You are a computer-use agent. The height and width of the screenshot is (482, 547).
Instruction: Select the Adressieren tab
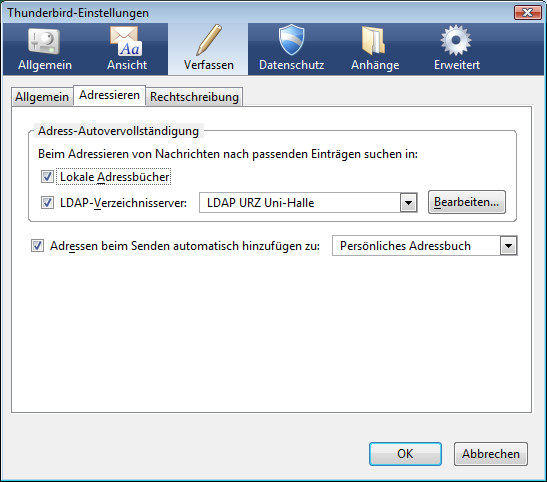(110, 95)
